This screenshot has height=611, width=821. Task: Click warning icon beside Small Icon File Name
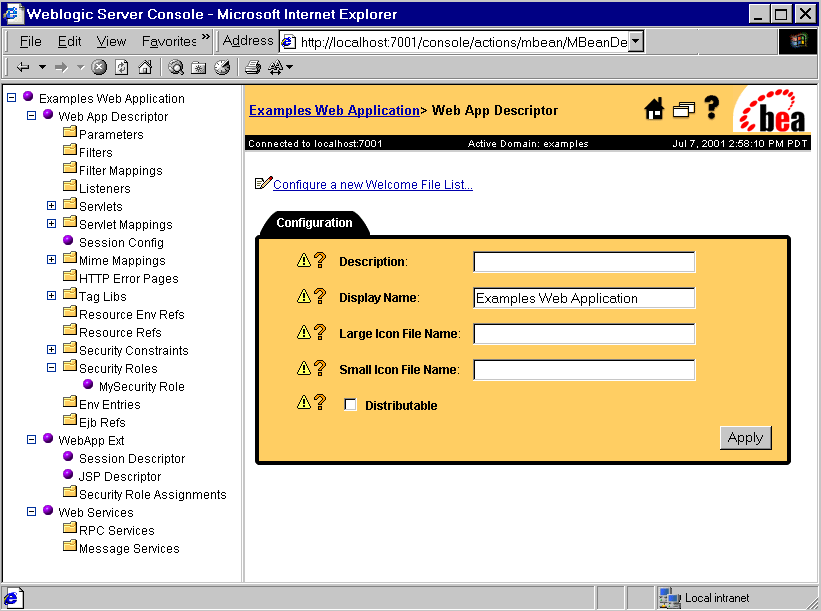304,368
